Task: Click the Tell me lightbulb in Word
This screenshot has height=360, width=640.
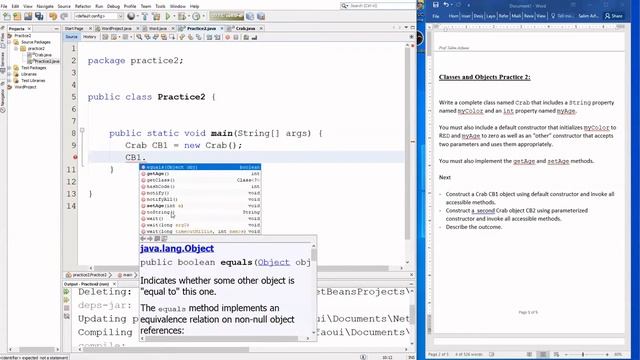Action: [553, 16]
